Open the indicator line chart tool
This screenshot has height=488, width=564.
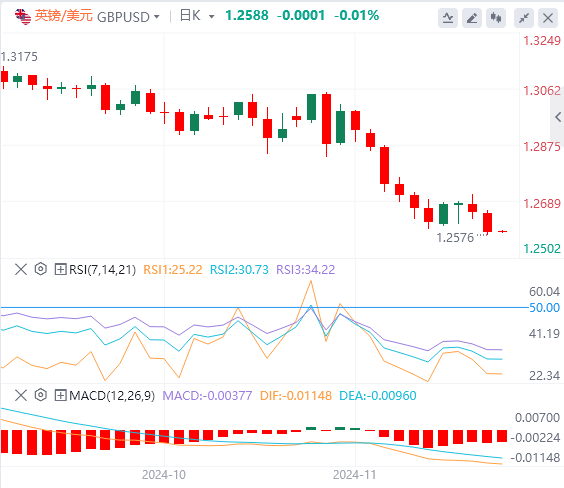point(448,18)
